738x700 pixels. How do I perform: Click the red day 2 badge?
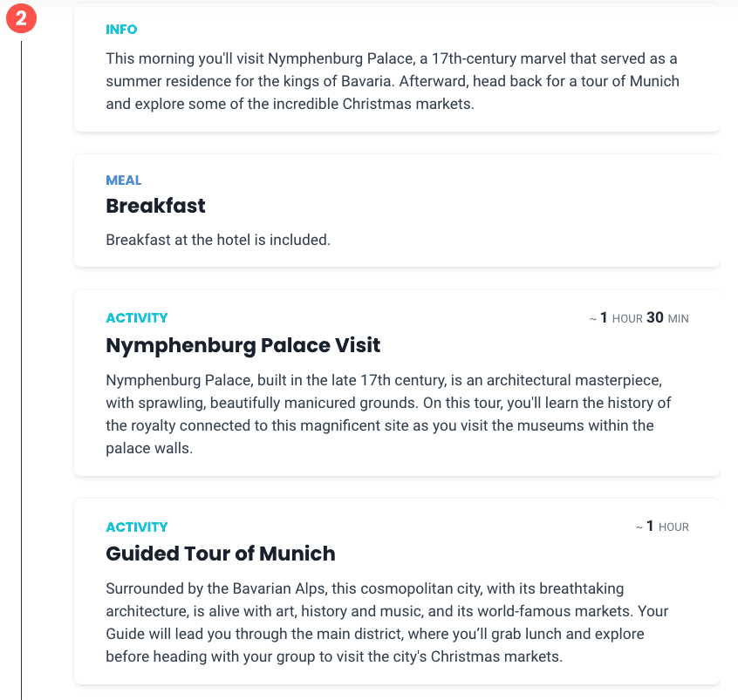[21, 18]
